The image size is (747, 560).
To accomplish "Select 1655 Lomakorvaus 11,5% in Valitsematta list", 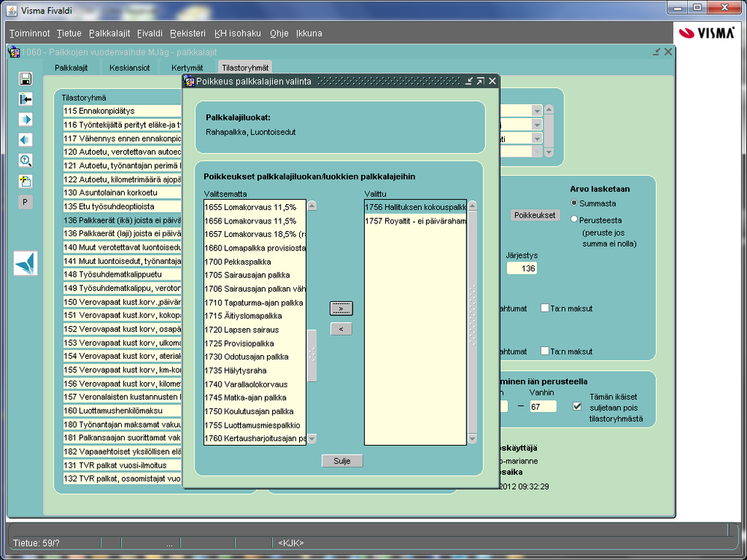I will 255,207.
